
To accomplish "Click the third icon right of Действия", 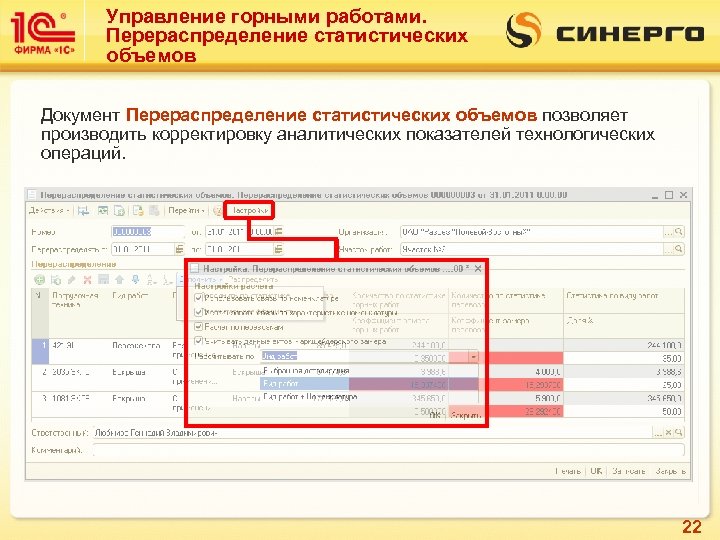I will coord(119,211).
